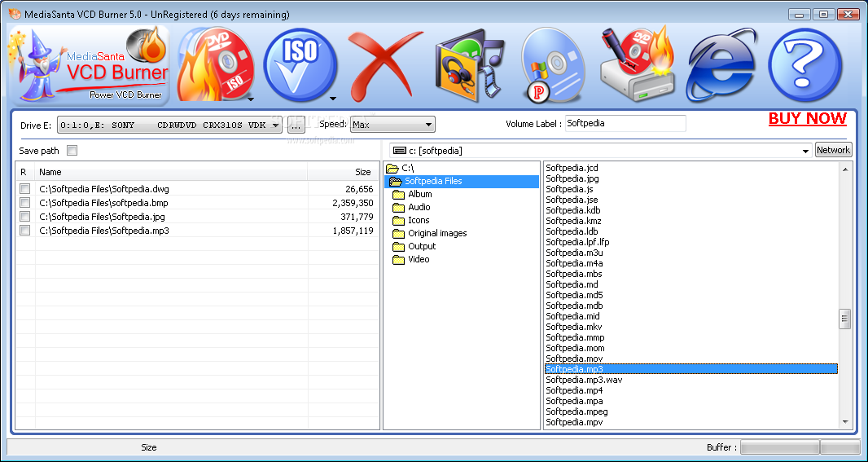Image resolution: width=868 pixels, height=462 pixels.
Task: Click the Name column header
Action: pos(171,172)
